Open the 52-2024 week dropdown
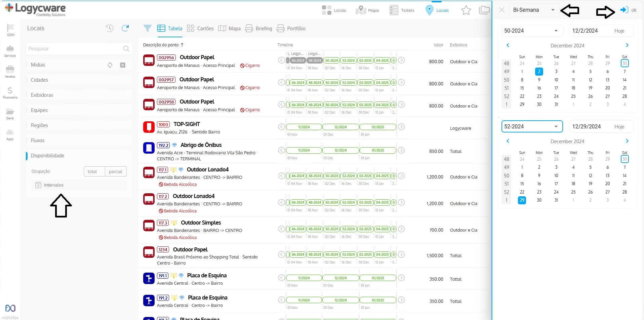The width and height of the screenshot is (644, 320). pos(532,126)
